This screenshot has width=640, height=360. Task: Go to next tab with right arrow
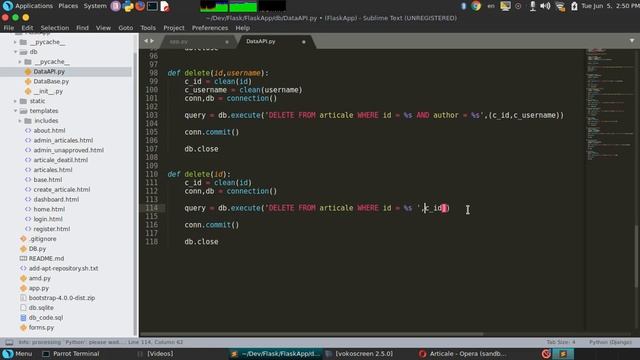152,41
